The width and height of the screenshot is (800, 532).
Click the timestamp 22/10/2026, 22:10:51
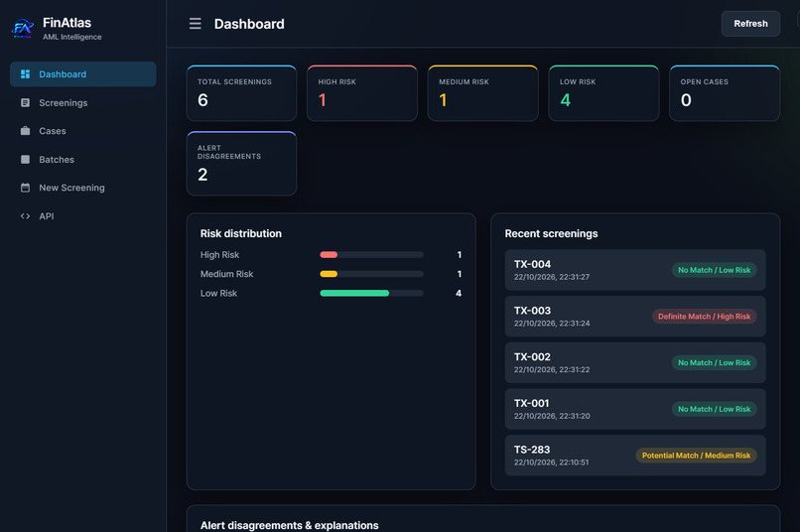pyautogui.click(x=551, y=463)
